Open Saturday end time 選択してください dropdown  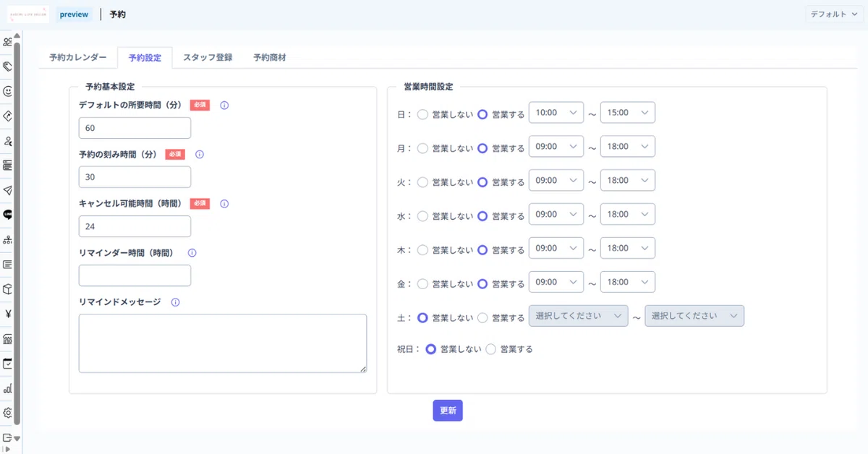(694, 316)
